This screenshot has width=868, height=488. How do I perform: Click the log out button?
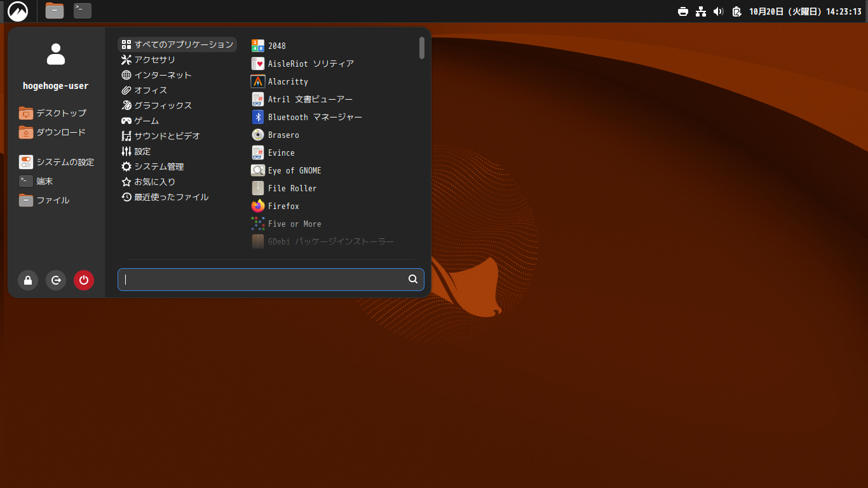pyautogui.click(x=56, y=280)
